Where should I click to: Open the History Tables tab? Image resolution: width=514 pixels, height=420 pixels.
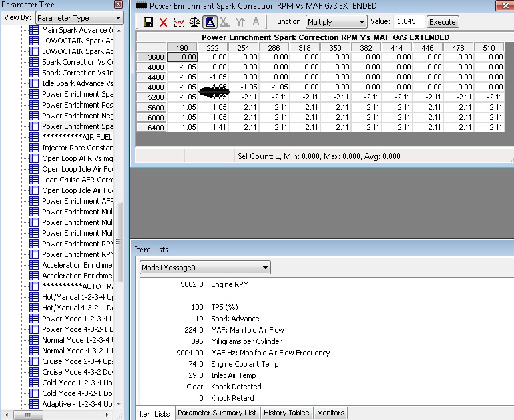[286, 413]
